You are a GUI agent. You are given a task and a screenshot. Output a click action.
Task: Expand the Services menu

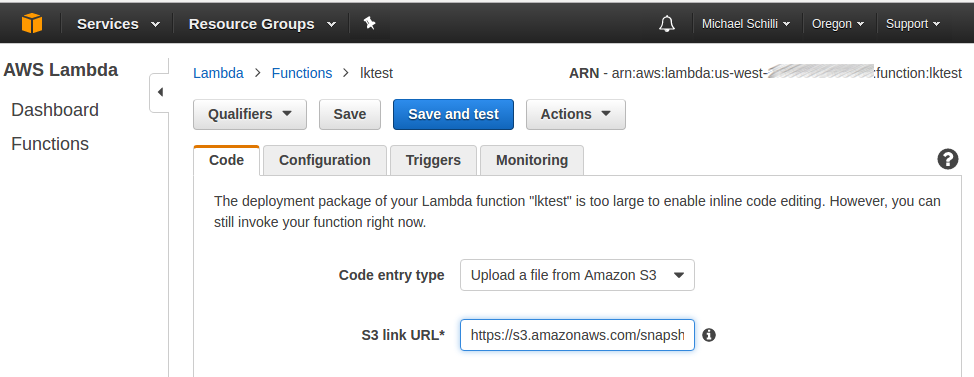[x=118, y=24]
